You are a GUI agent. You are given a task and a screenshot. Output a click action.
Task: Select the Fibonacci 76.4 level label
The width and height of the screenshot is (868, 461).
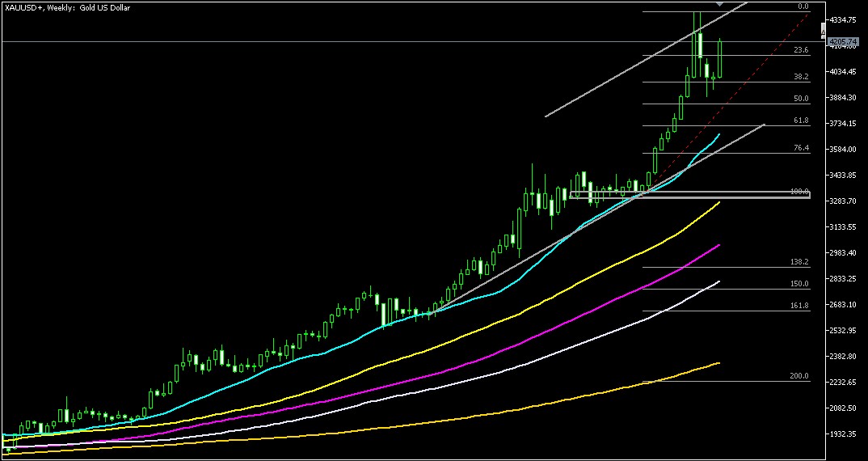point(800,148)
